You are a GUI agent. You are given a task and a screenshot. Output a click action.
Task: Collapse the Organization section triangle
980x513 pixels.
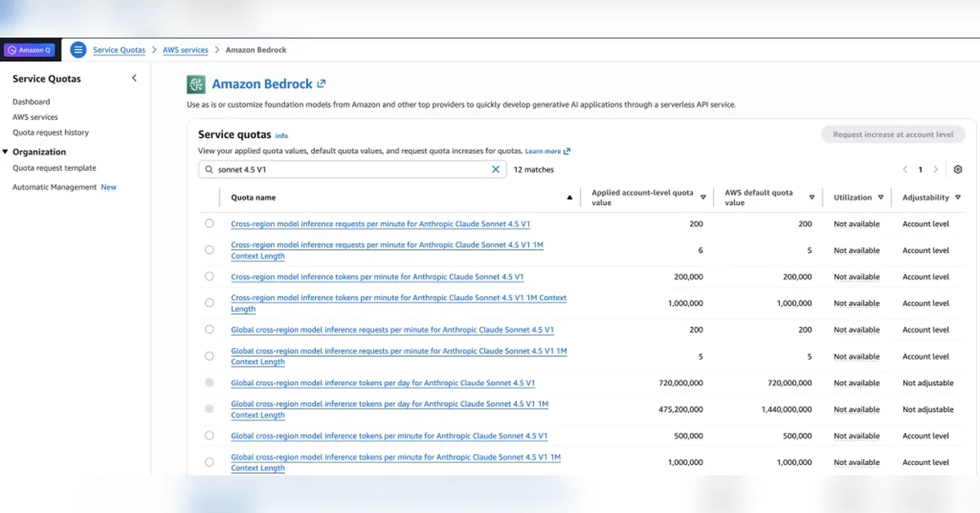(5, 152)
